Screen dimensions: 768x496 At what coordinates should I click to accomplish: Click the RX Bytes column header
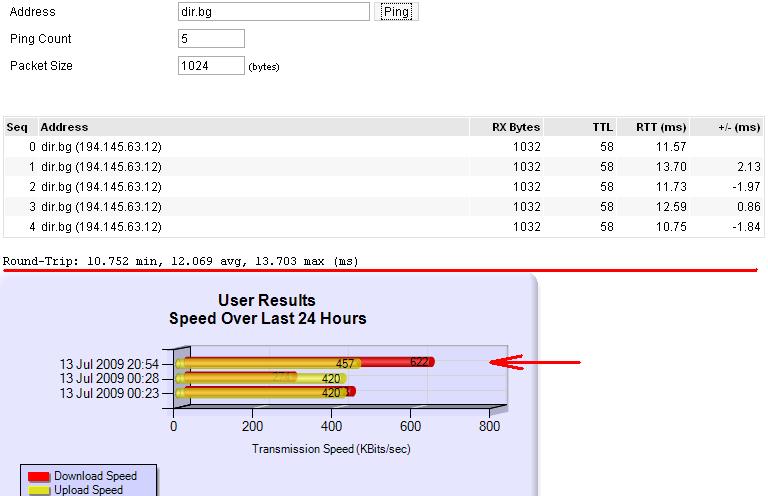516,127
